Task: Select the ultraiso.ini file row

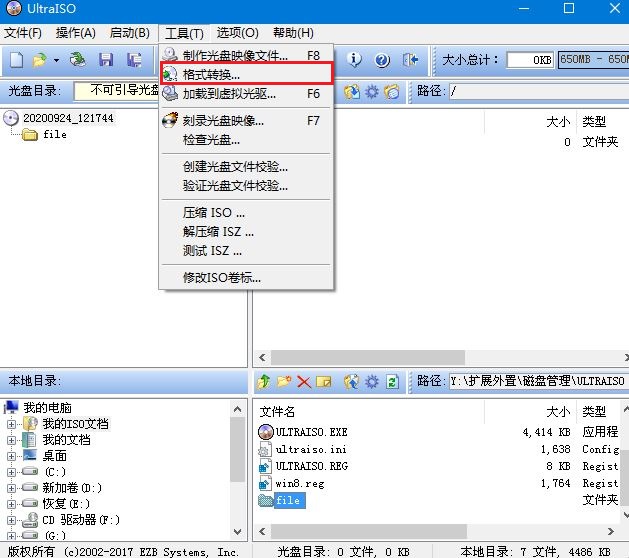Action: point(439,449)
